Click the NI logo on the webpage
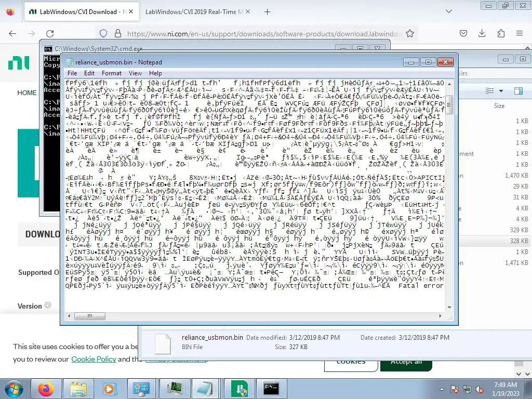Viewport: 532px width, 399px height. [19, 63]
